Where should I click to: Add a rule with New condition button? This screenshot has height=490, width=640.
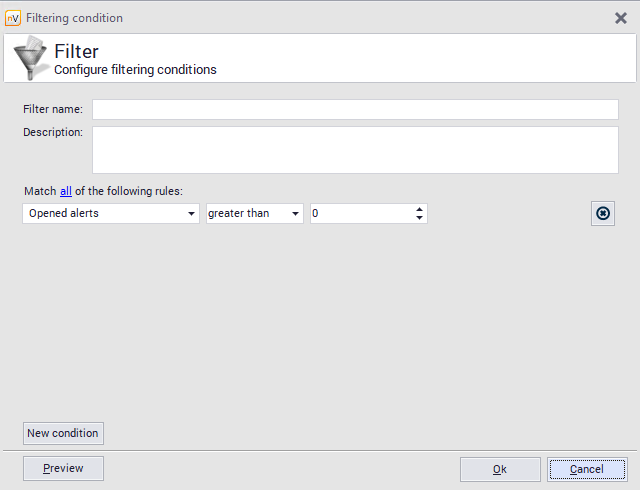point(63,433)
